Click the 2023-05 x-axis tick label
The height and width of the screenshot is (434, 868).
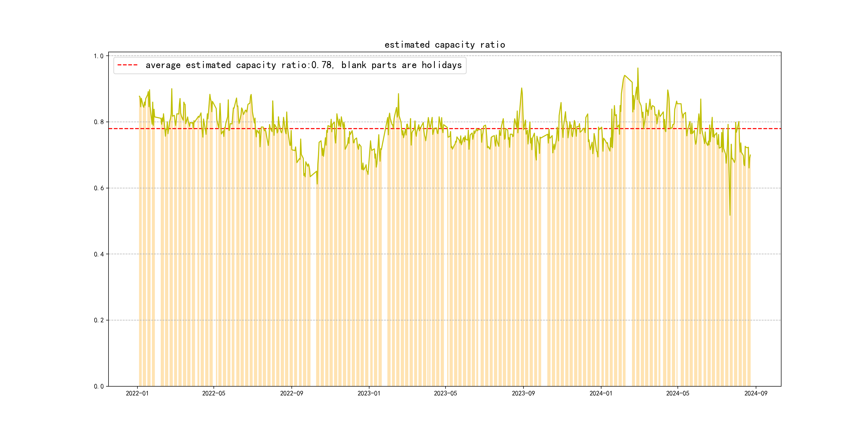[445, 393]
